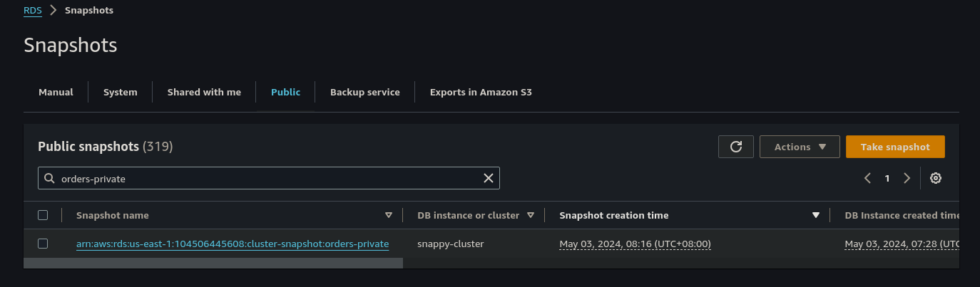Open table preferences gear icon
The height and width of the screenshot is (287, 980).
tap(936, 178)
